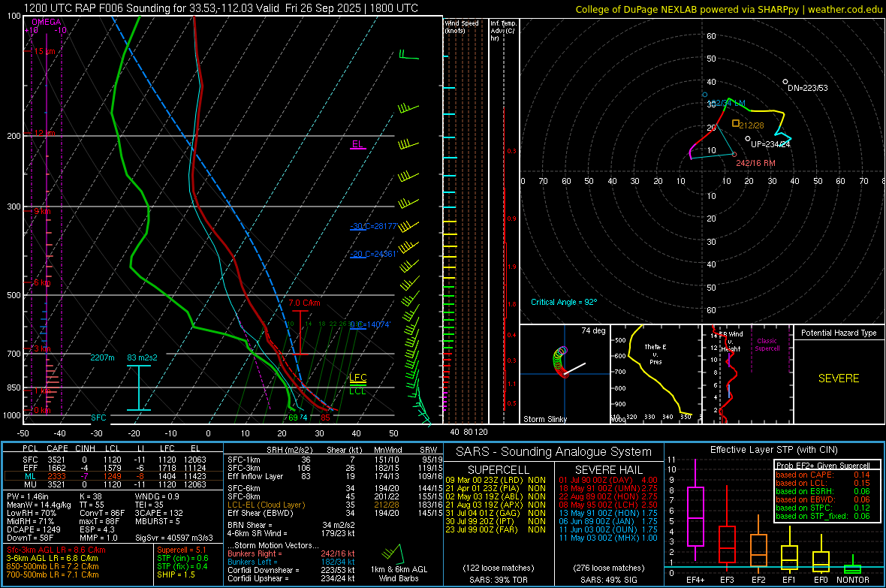Click the 'PW = 1.46in' value
Image resolution: width=886 pixels, height=588 pixels.
28,496
